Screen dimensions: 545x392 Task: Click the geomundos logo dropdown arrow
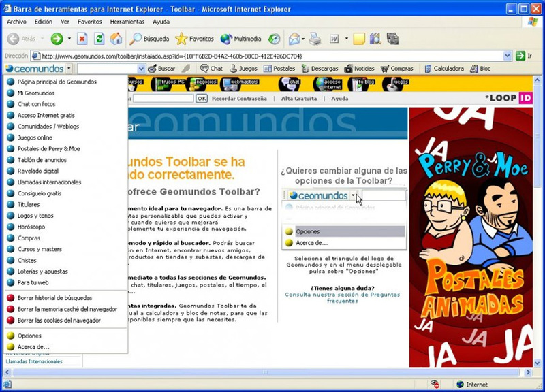[x=69, y=69]
